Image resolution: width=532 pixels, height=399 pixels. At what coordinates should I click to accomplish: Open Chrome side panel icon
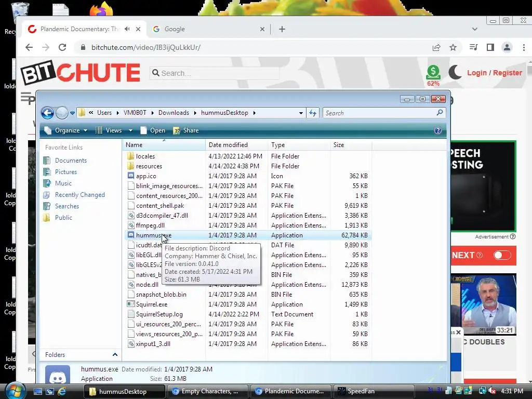click(490, 47)
